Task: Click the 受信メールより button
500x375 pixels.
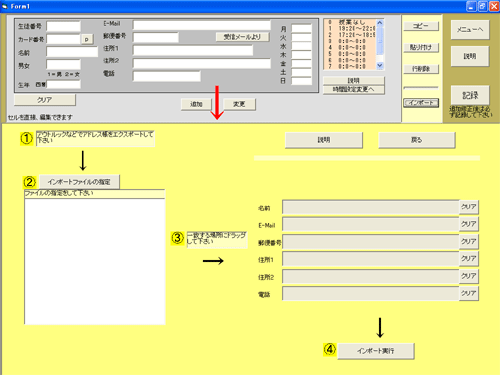Action: [x=242, y=37]
